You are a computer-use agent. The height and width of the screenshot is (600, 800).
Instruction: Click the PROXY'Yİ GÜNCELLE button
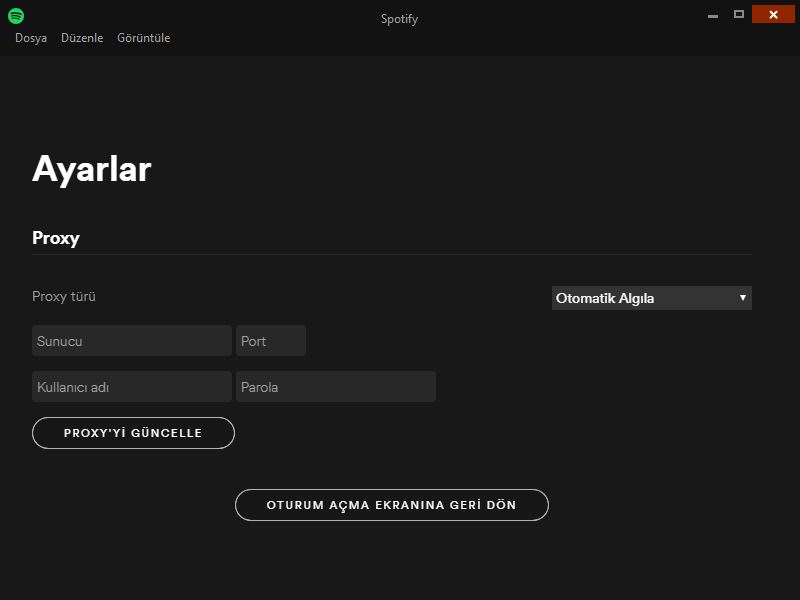click(x=133, y=433)
